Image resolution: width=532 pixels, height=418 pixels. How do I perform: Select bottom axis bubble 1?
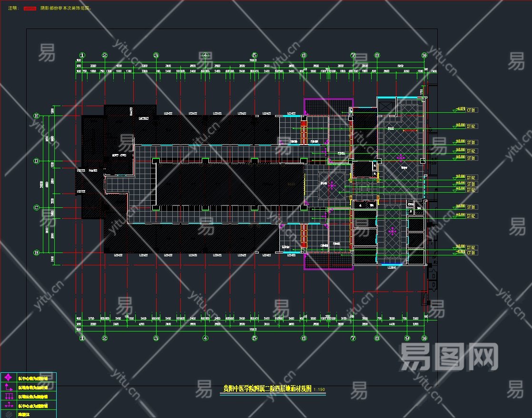82,338
